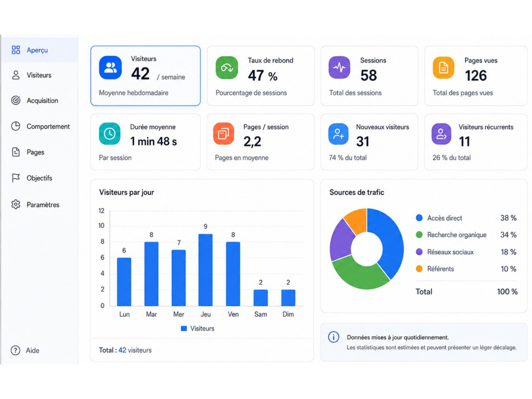Viewport: 532px width, 399px height.
Task: Click the Nouveaux visiteurs add-user icon
Action: [x=338, y=134]
